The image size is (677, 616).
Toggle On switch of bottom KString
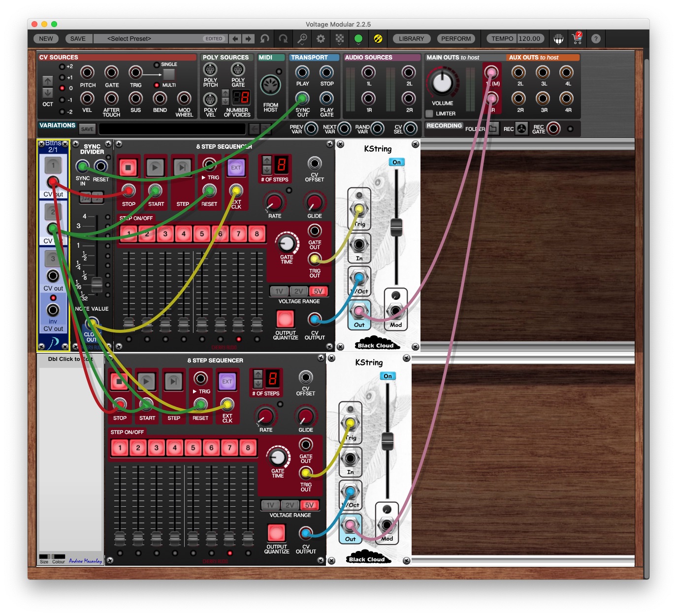coord(387,376)
